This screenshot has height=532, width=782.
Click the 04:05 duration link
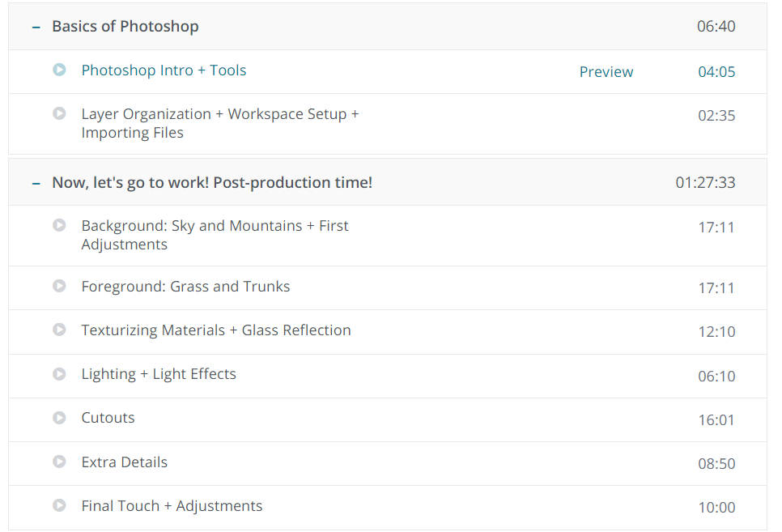click(716, 72)
